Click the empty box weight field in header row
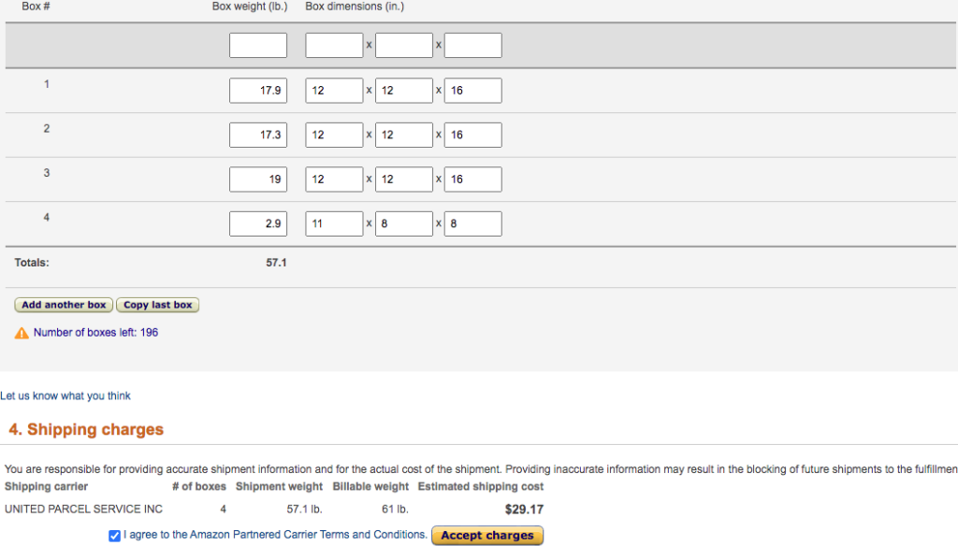 (x=258, y=45)
